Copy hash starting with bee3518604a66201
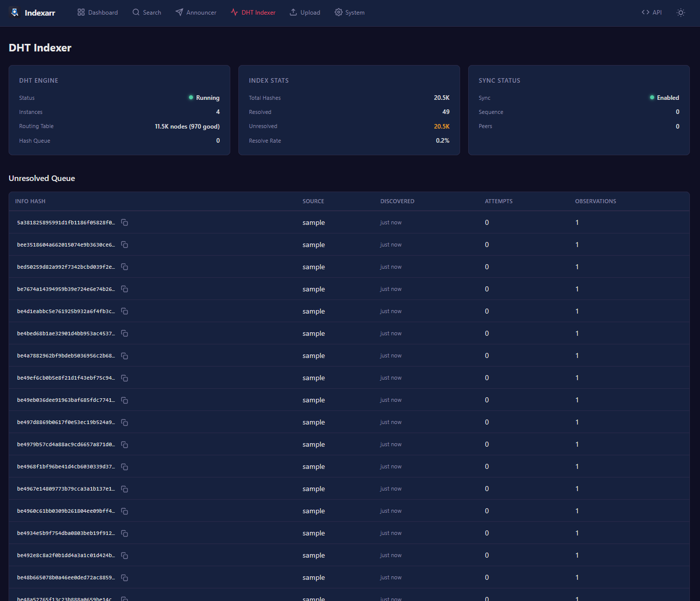 124,245
